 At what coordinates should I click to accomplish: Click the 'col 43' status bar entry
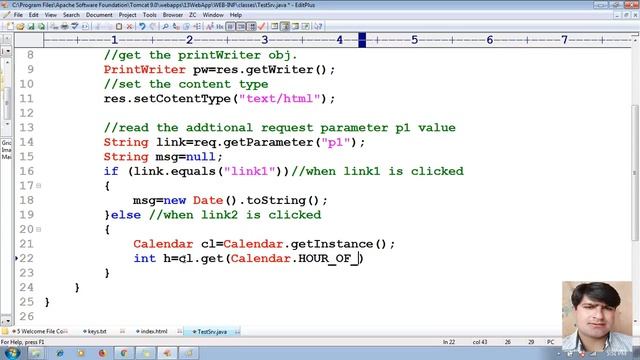[x=480, y=342]
